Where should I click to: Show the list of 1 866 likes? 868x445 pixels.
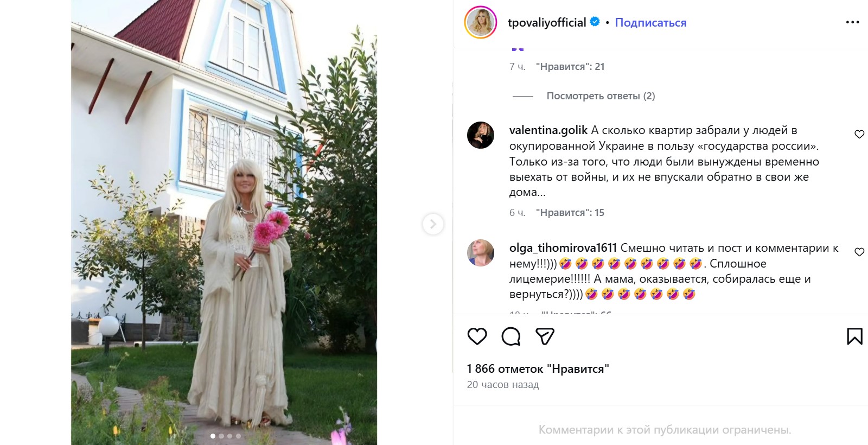pyautogui.click(x=538, y=369)
